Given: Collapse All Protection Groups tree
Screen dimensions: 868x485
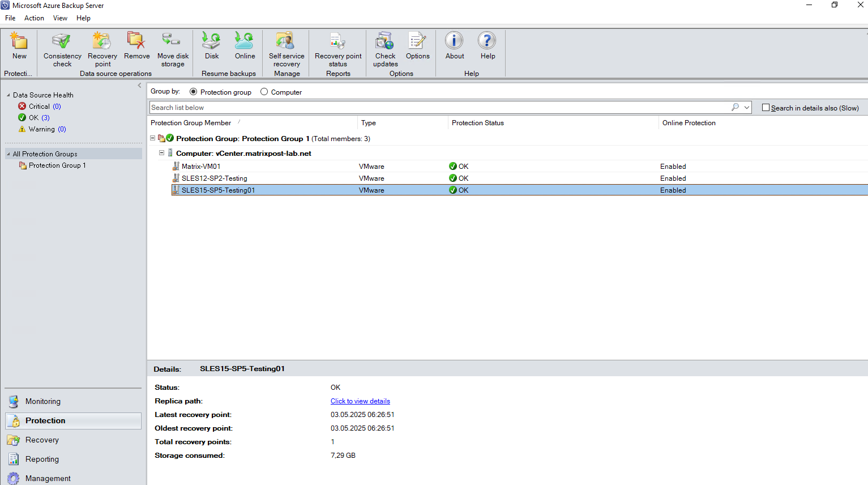Looking at the screenshot, I should point(8,154).
